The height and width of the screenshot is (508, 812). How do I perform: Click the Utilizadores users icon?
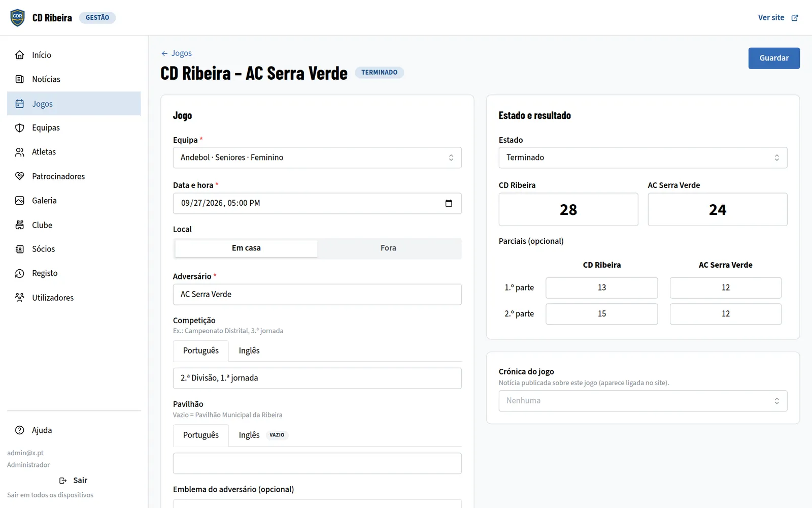tap(20, 298)
